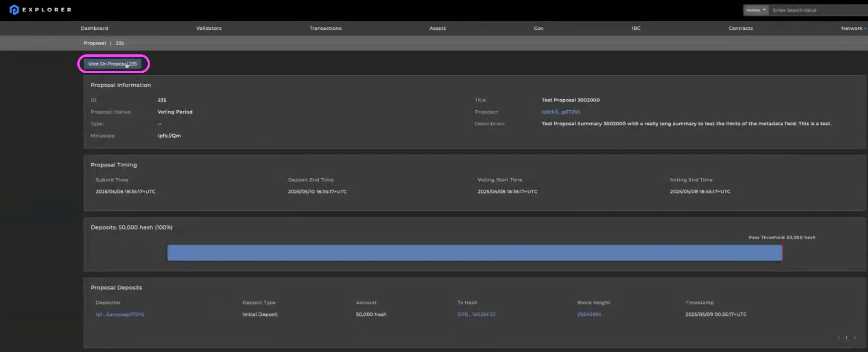Image resolution: width=868 pixels, height=352 pixels.
Task: Switch to the IBC page
Action: click(636, 28)
